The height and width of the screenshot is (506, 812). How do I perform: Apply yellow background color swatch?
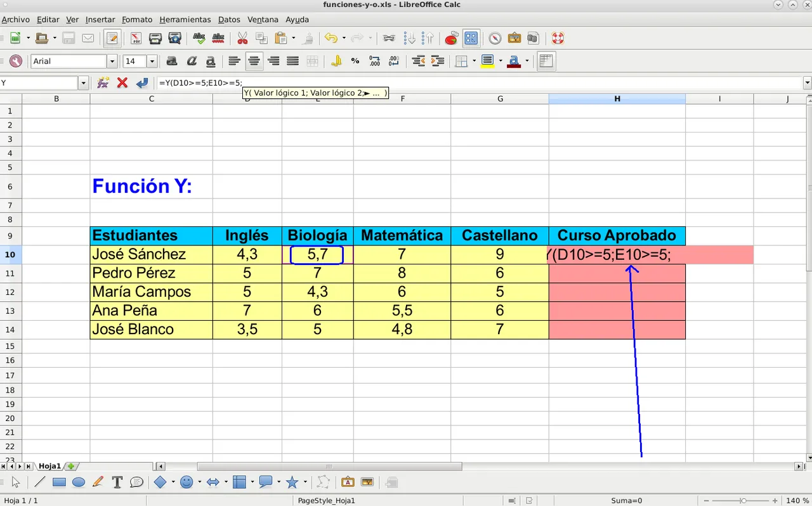[487, 61]
